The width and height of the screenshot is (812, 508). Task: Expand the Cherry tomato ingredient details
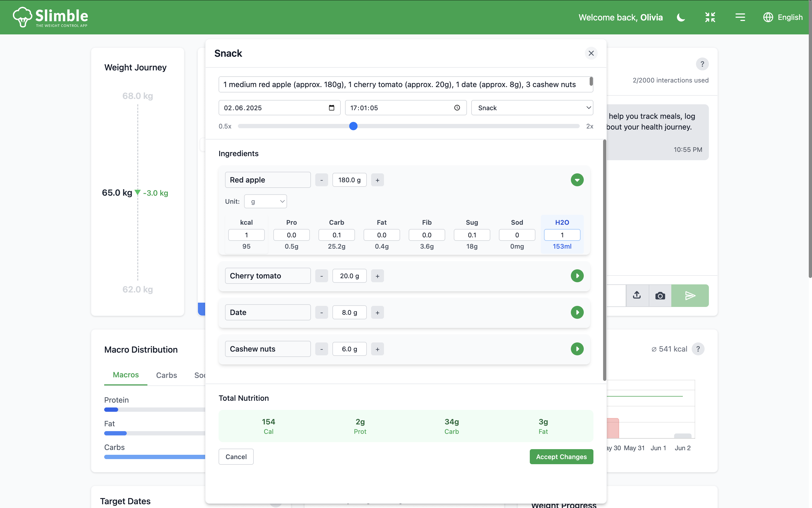tap(577, 276)
